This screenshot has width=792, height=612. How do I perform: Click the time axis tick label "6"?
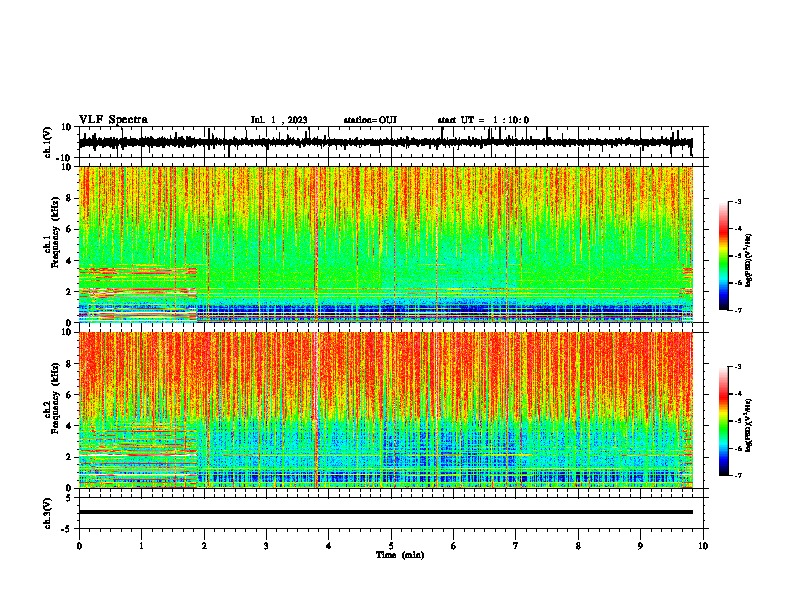454,546
